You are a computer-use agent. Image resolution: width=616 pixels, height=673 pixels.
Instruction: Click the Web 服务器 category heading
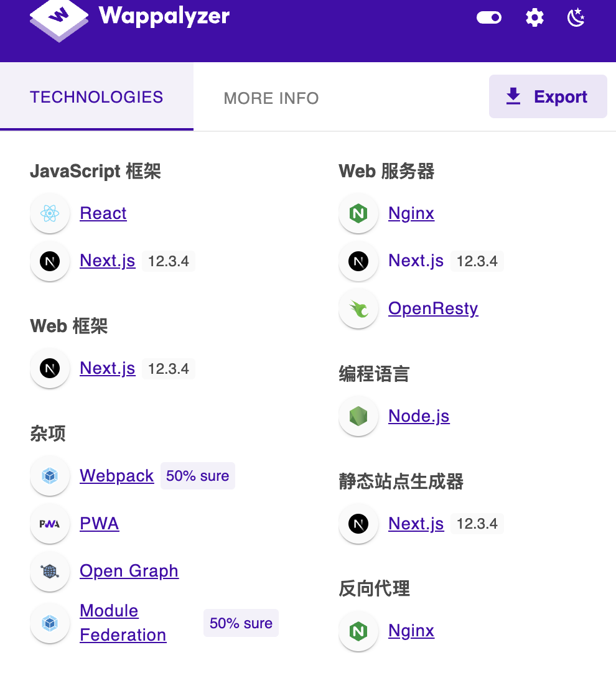386,171
